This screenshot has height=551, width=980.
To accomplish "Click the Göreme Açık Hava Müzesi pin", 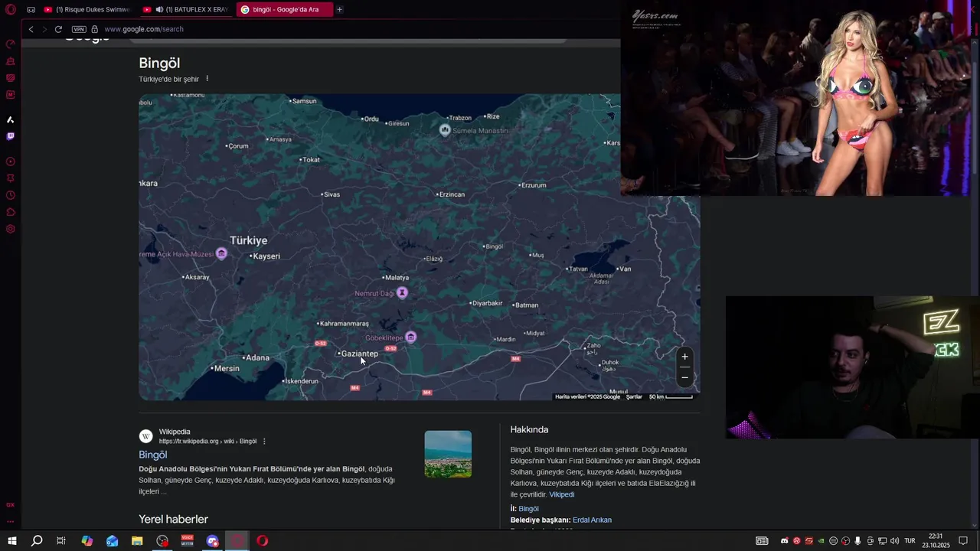I will (x=221, y=253).
